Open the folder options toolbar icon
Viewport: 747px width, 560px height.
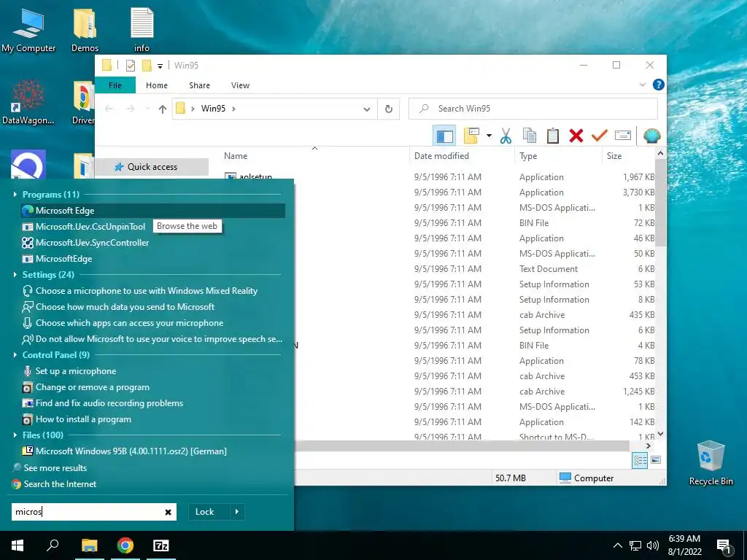[471, 136]
